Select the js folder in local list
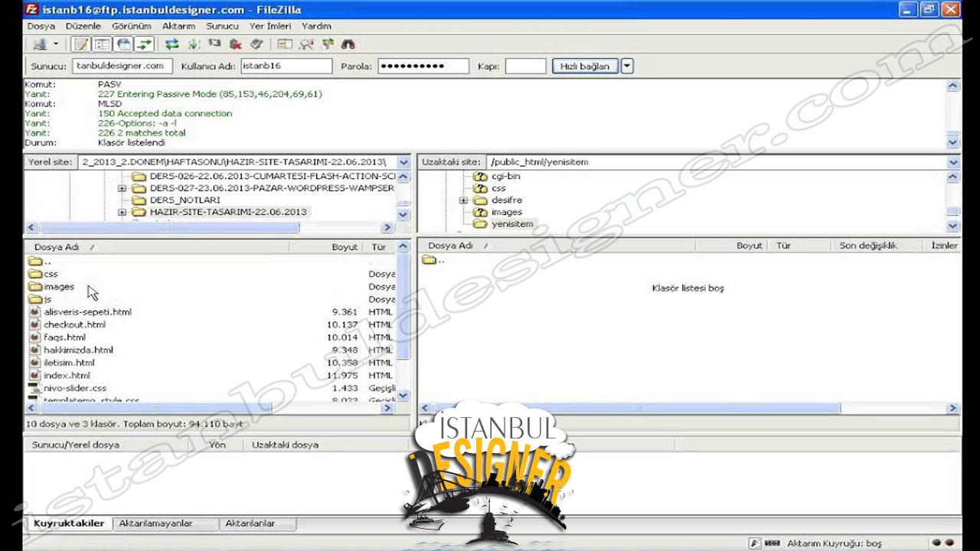This screenshot has width=980, height=551. pyautogui.click(x=47, y=300)
